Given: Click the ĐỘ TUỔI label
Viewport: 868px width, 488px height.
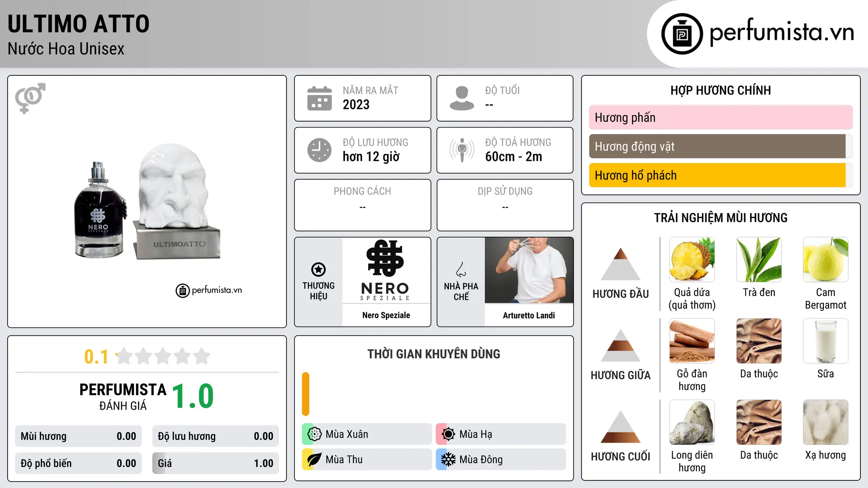Looking at the screenshot, I should (x=502, y=91).
